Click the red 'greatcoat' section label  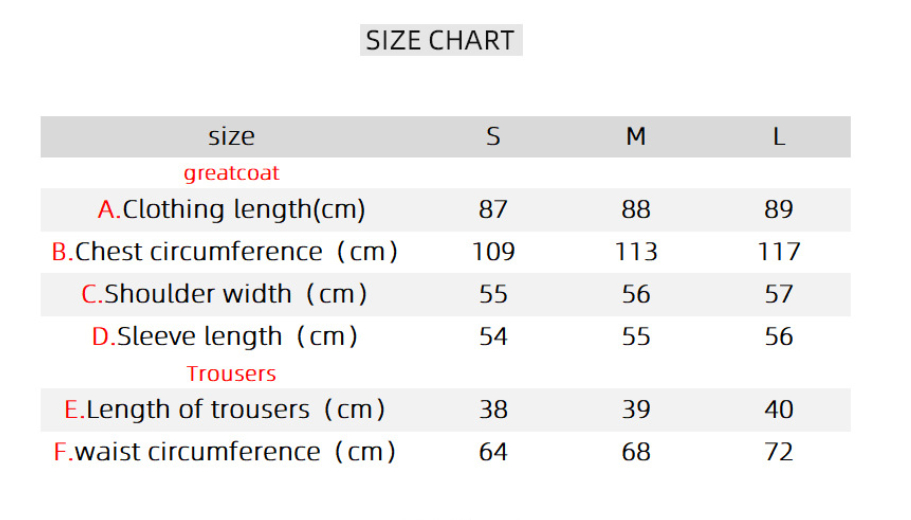pyautogui.click(x=231, y=173)
